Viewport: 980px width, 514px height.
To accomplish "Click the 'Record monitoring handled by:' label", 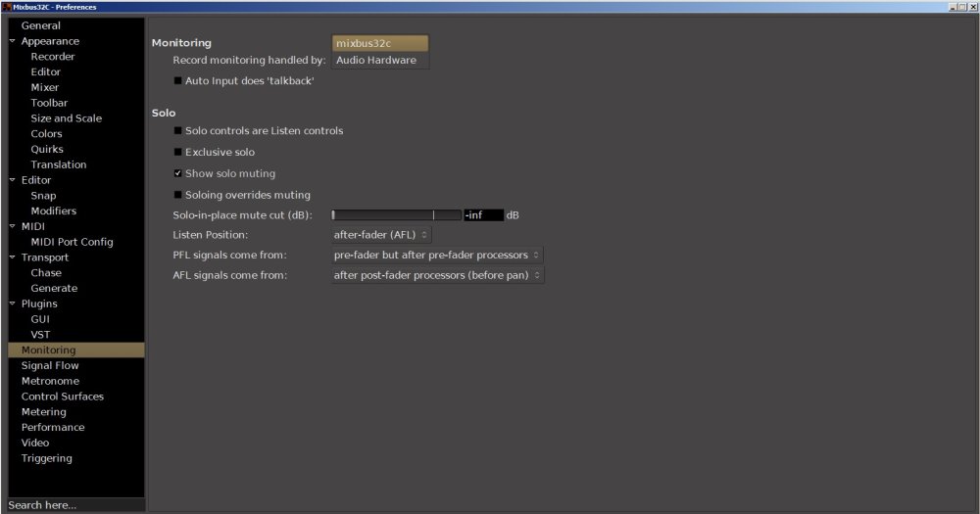I will (x=249, y=60).
